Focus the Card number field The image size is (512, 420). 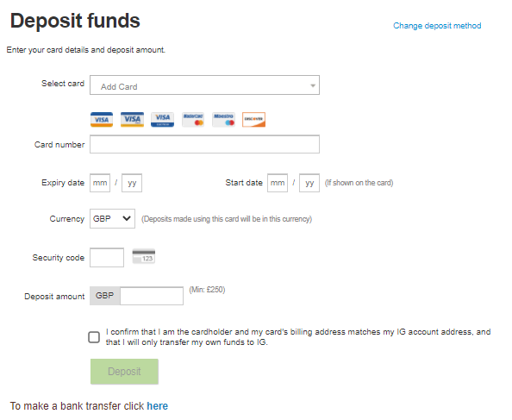point(205,144)
